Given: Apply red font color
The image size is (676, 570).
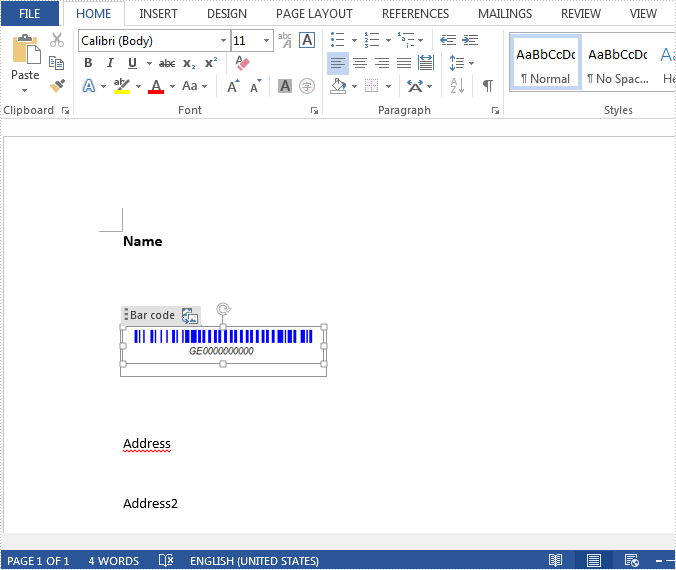Looking at the screenshot, I should click(156, 86).
